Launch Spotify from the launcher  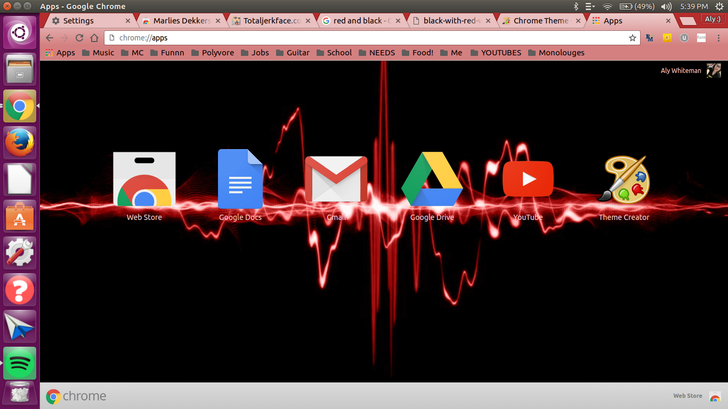tap(20, 363)
